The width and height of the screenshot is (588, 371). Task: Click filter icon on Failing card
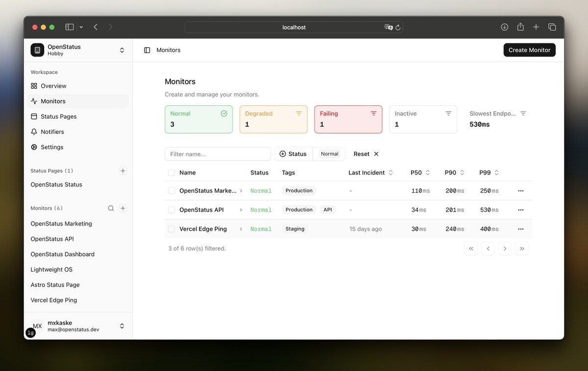(374, 113)
